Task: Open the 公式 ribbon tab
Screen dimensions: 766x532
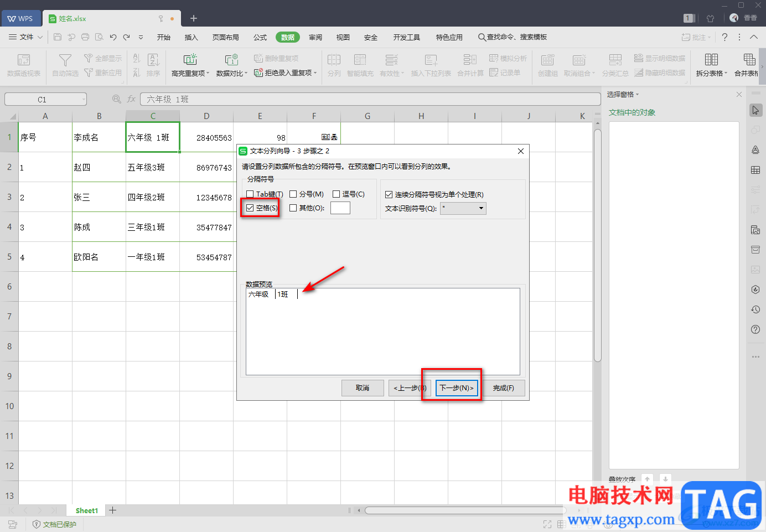Action: coord(260,37)
